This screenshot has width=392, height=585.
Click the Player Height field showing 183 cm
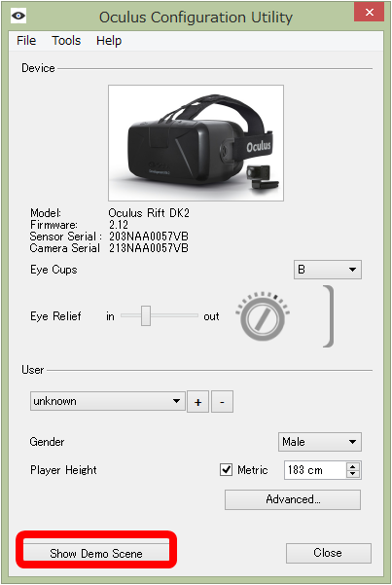[315, 470]
